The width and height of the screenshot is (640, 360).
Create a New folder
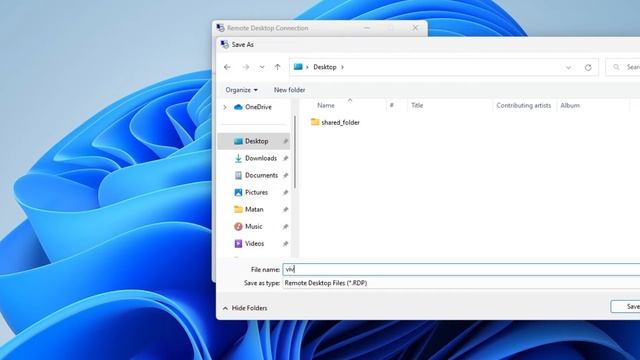click(x=289, y=90)
